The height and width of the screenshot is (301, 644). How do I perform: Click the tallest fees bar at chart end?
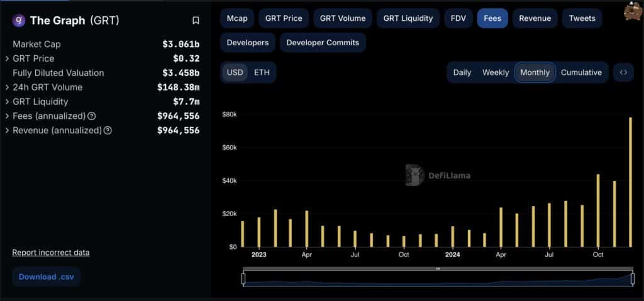click(x=630, y=182)
